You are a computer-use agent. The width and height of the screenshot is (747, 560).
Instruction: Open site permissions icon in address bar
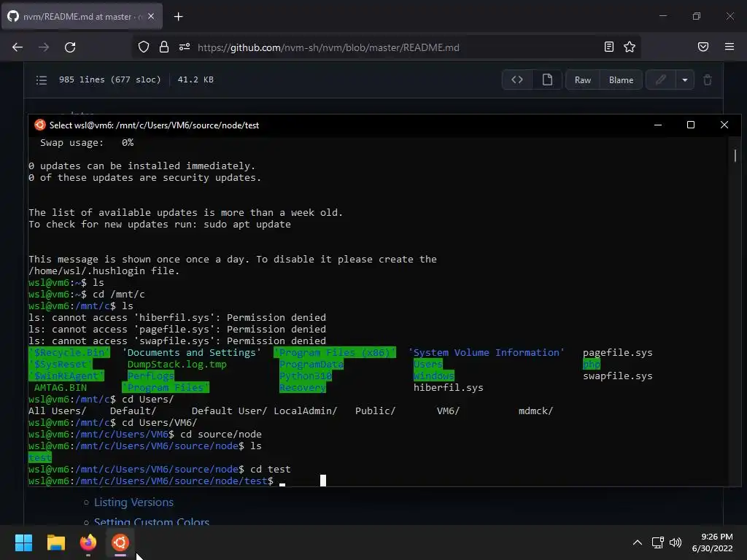pyautogui.click(x=185, y=47)
